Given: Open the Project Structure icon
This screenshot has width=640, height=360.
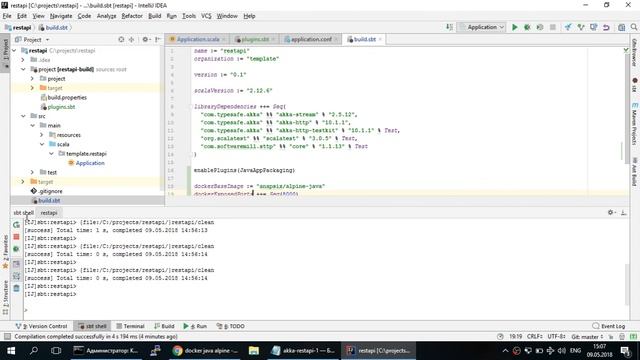Looking at the screenshot, I should (x=621, y=27).
